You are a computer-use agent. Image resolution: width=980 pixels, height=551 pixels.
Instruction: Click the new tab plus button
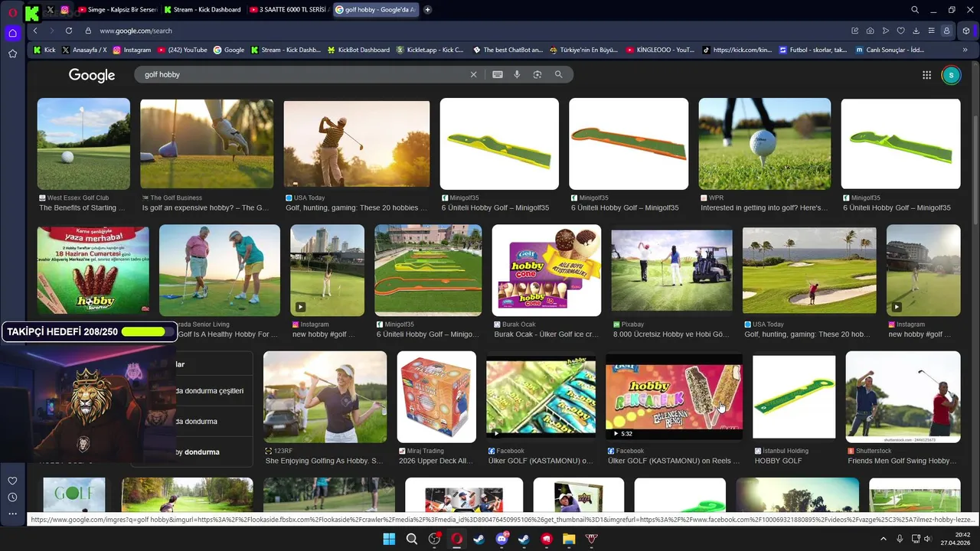point(427,10)
